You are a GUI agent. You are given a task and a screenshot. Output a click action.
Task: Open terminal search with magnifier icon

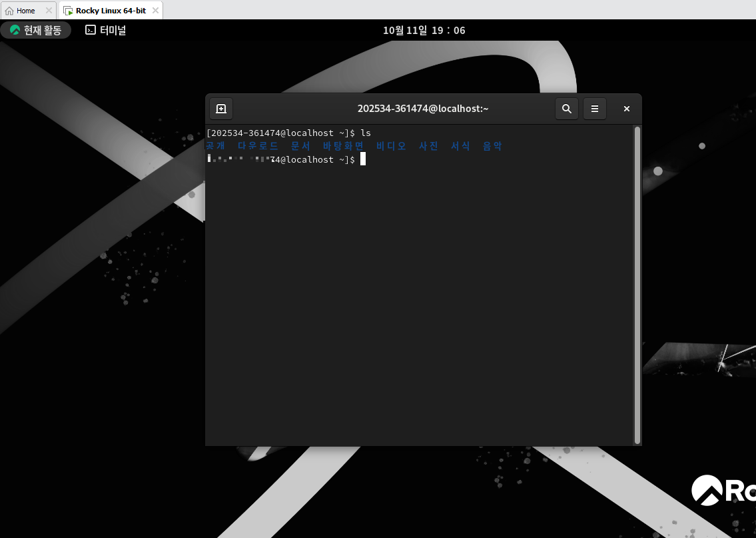pos(567,109)
